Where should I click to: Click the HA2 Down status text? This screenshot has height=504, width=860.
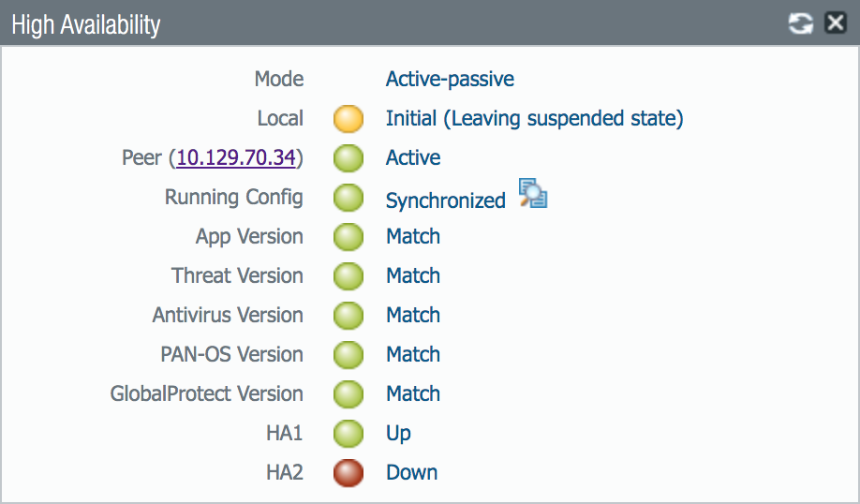(x=411, y=472)
